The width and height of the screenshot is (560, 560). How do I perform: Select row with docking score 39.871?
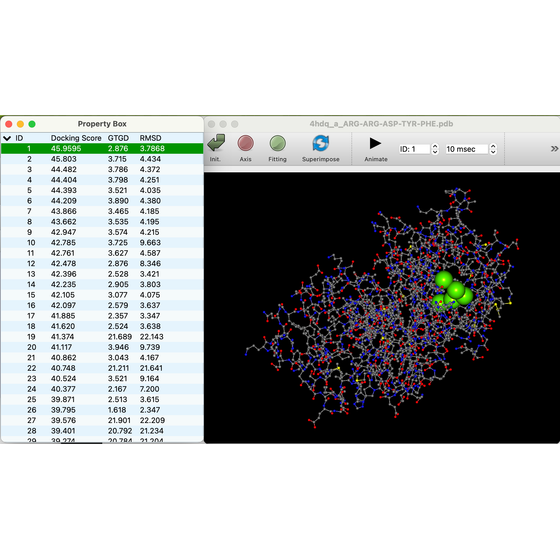click(102, 399)
